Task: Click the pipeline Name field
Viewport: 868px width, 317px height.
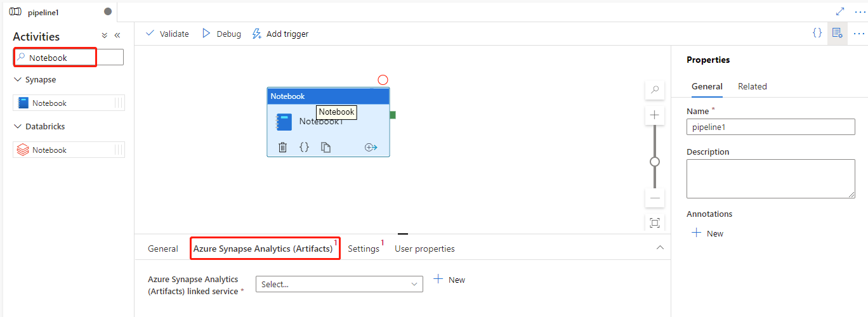Action: click(x=771, y=127)
